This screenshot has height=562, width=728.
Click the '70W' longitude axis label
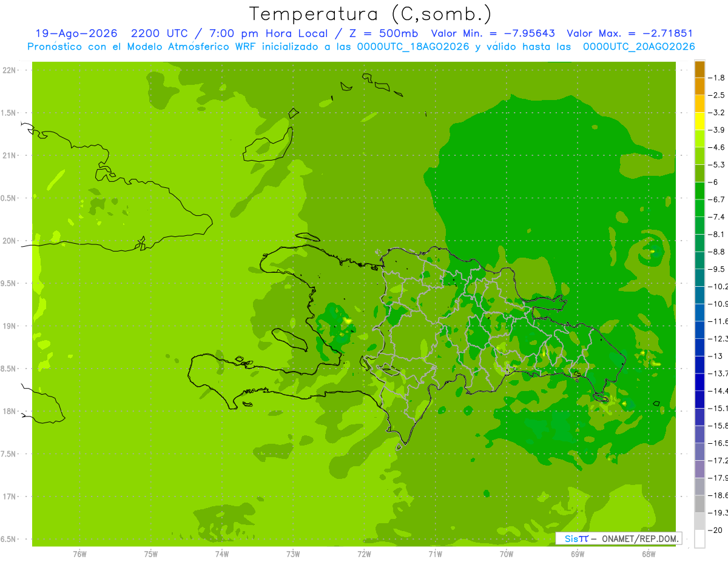(x=507, y=554)
